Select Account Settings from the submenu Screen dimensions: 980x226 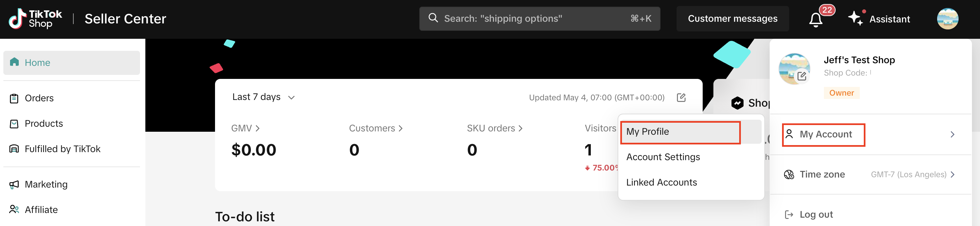point(663,157)
